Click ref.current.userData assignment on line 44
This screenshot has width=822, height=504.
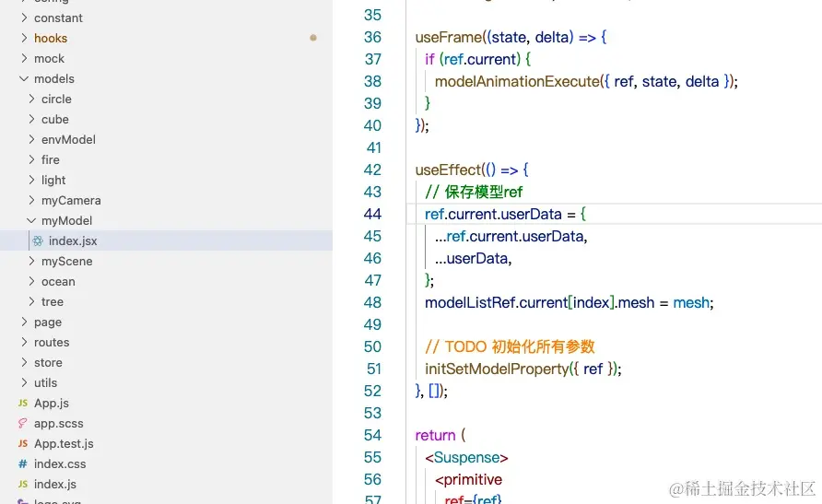pos(493,214)
